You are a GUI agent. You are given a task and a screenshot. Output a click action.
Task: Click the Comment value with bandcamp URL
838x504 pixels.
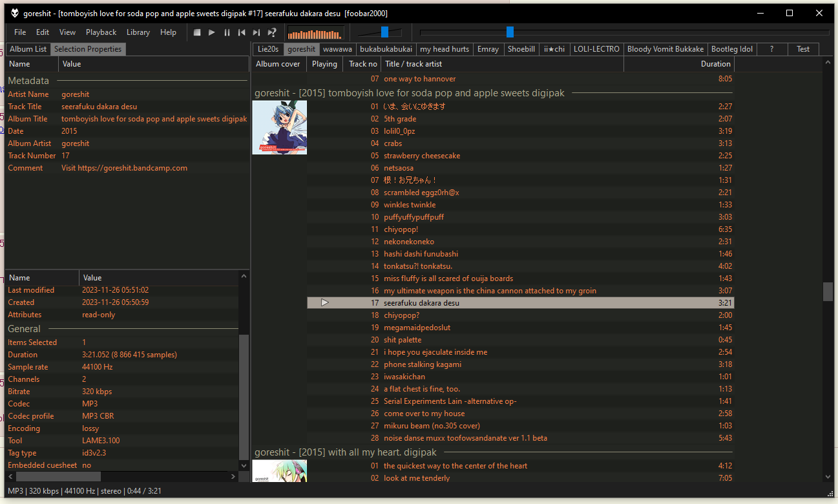tap(124, 168)
